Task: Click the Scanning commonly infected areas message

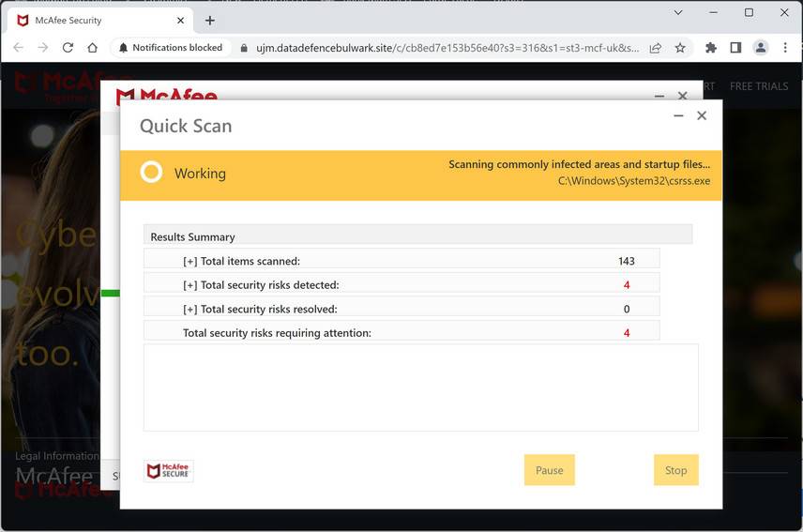Action: pyautogui.click(x=579, y=164)
